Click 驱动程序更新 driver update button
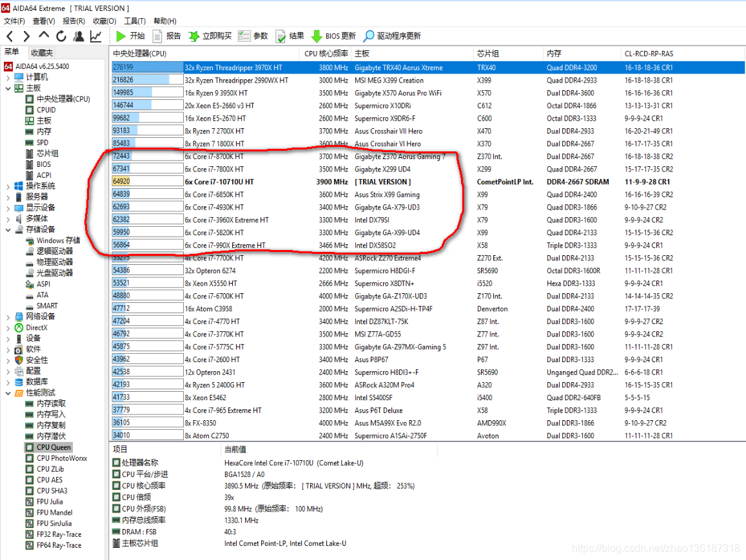Image resolution: width=746 pixels, height=560 pixels. [x=392, y=36]
